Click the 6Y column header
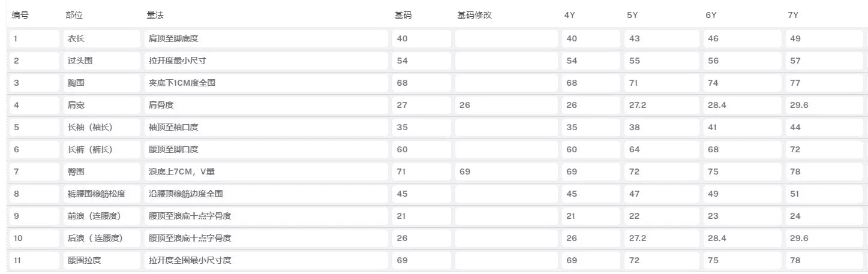868x274 pixels. (711, 16)
